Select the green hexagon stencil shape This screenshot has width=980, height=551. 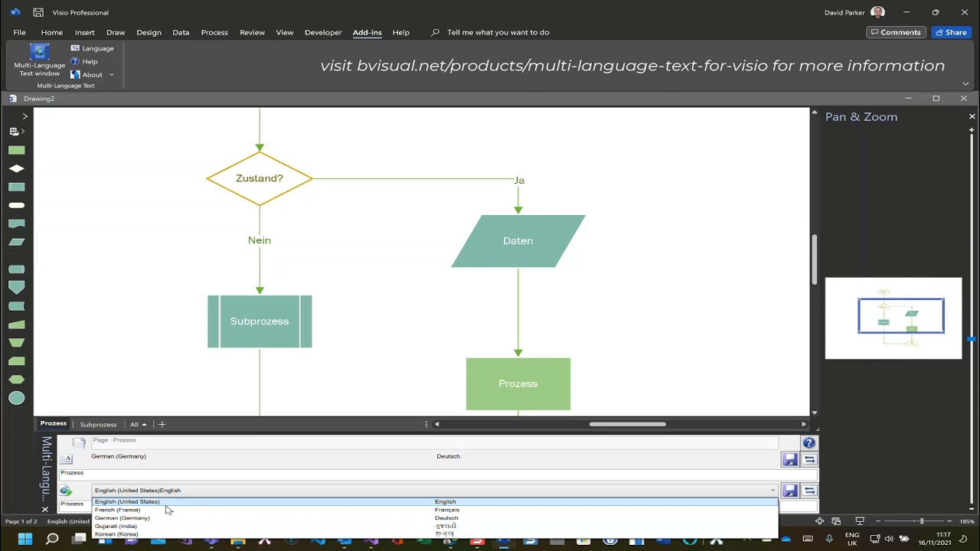(16, 380)
